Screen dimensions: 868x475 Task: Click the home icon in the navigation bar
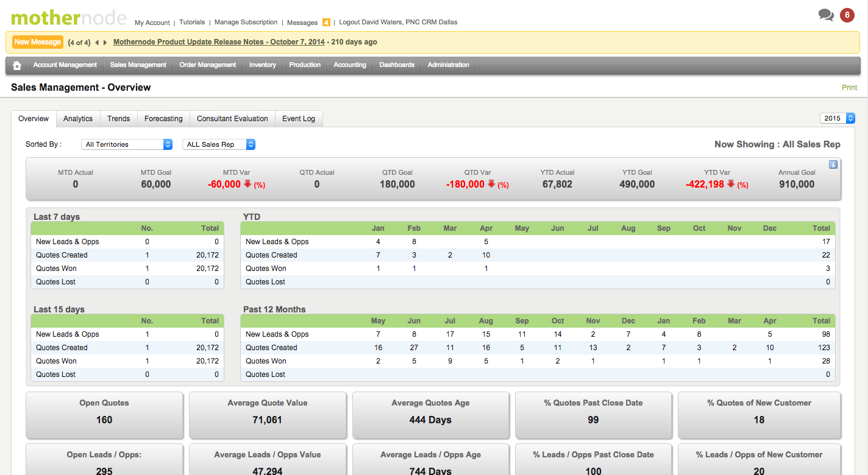coord(16,65)
